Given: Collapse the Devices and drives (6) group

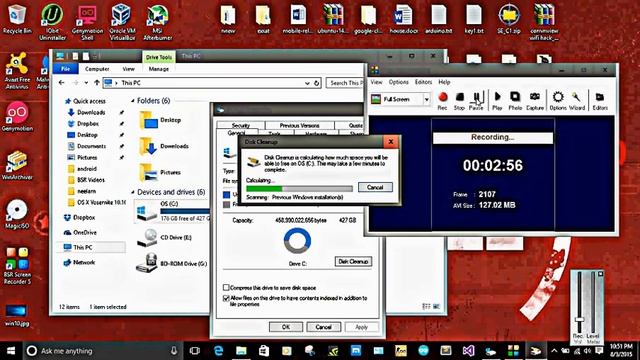Looking at the screenshot, I should [x=133, y=192].
